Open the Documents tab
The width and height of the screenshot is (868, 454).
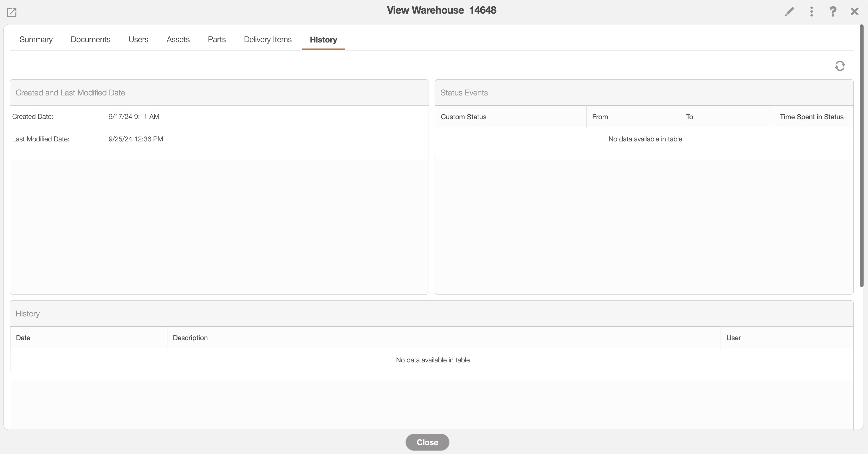click(x=90, y=39)
